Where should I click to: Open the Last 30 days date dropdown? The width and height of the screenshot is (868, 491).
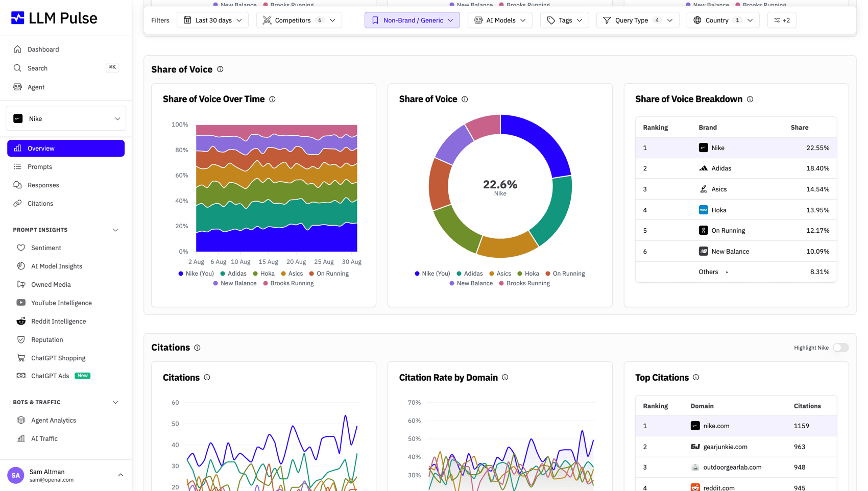(213, 20)
